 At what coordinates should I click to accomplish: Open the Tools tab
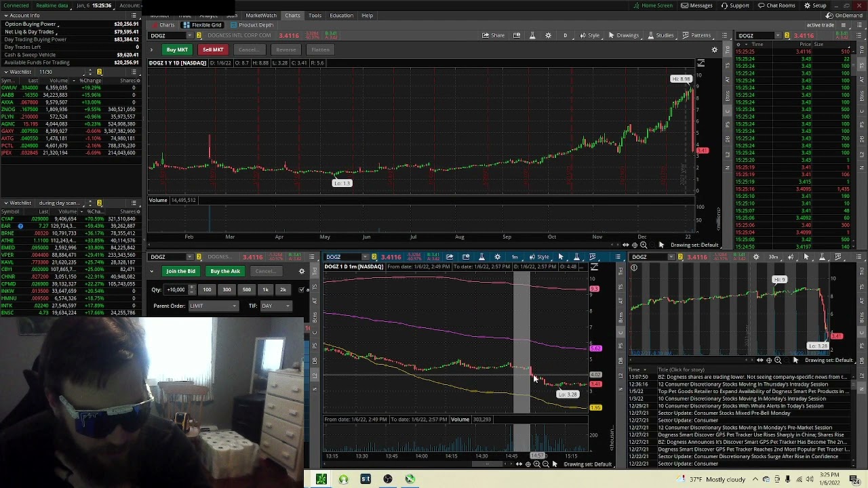315,15
